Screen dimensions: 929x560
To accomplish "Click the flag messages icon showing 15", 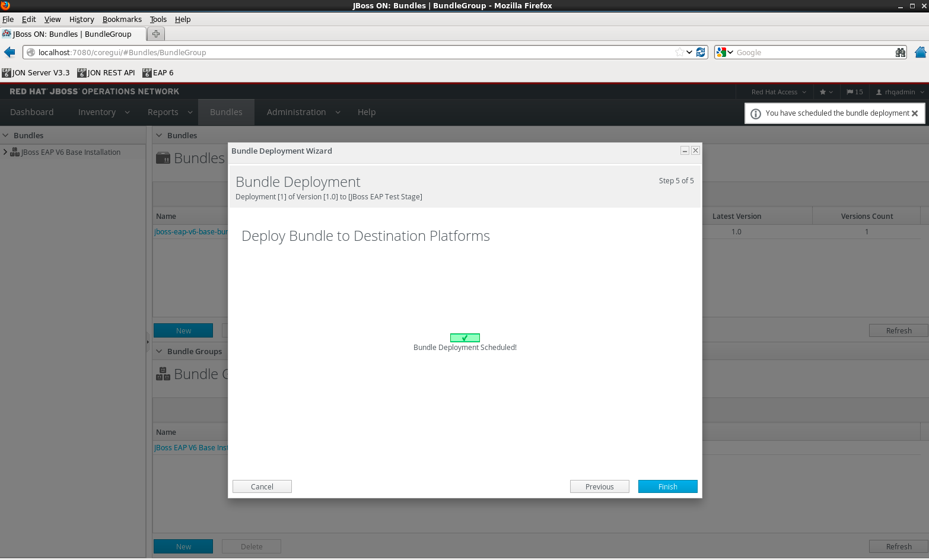I will tap(854, 92).
